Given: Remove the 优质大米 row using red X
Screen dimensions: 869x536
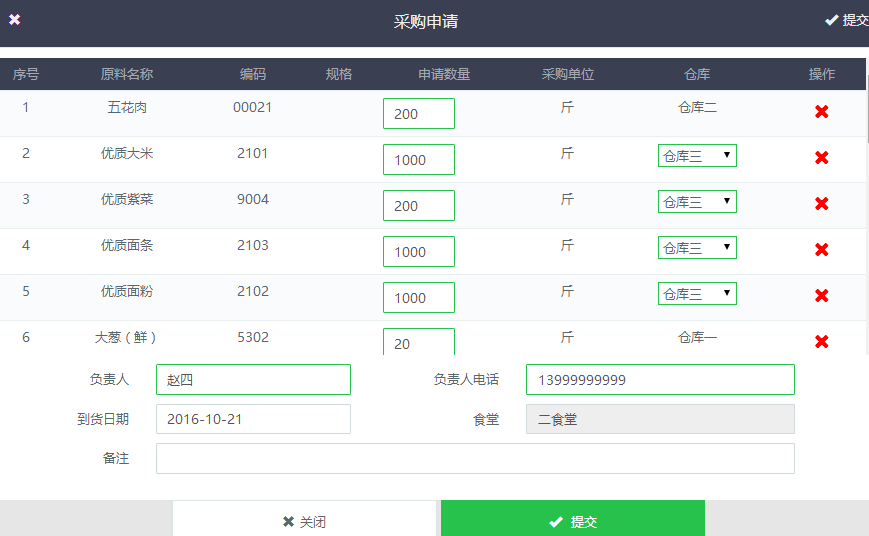Looking at the screenshot, I should pyautogui.click(x=822, y=158).
